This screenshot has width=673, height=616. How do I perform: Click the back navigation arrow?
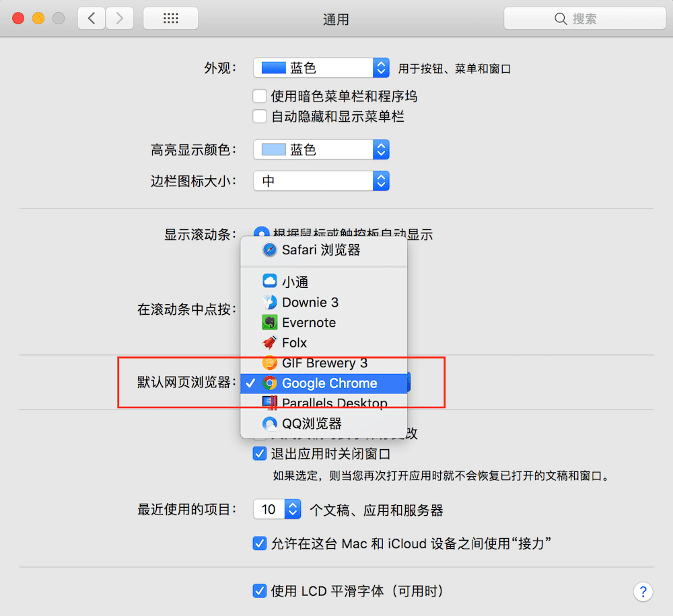point(92,18)
